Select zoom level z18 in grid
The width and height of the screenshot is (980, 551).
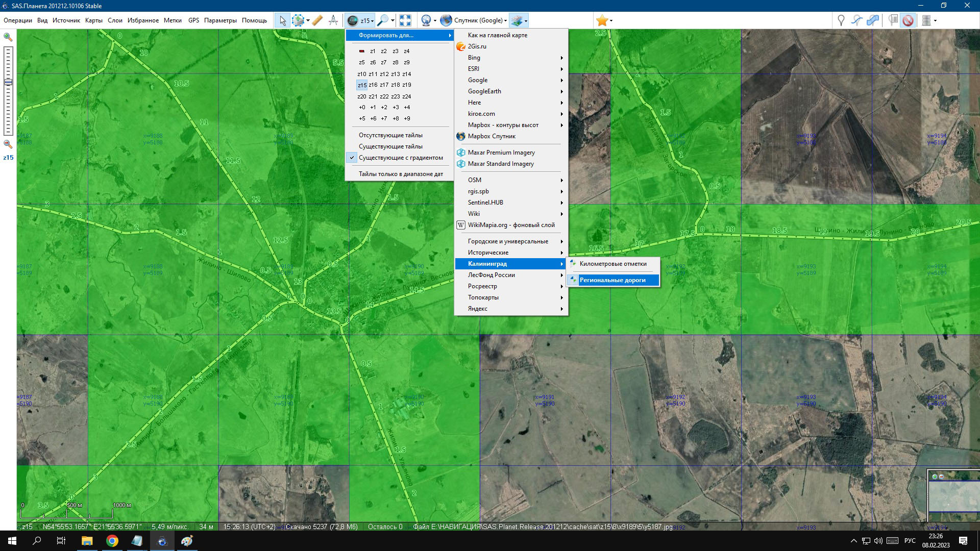click(x=395, y=85)
